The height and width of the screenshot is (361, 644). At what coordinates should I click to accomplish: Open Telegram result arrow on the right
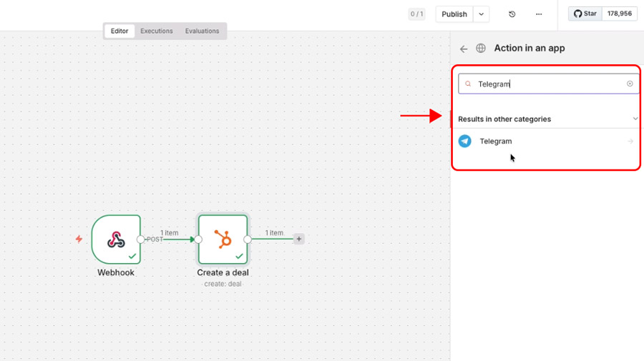(x=630, y=142)
